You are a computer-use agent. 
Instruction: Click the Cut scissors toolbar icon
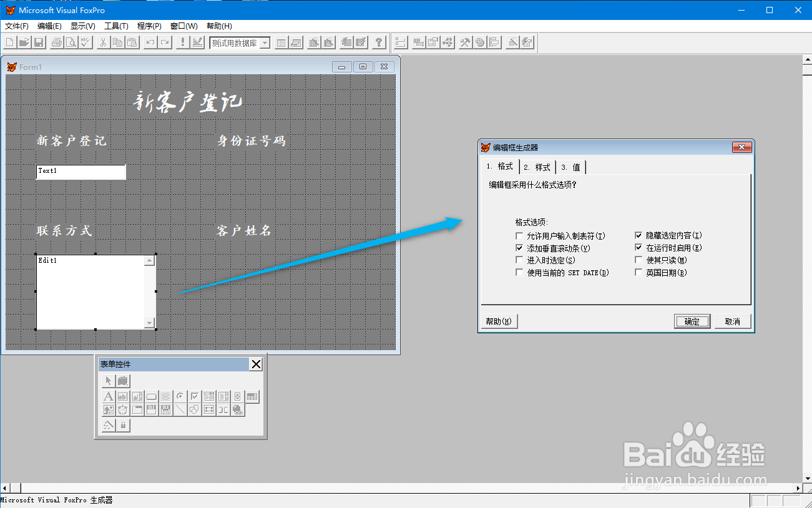click(104, 42)
